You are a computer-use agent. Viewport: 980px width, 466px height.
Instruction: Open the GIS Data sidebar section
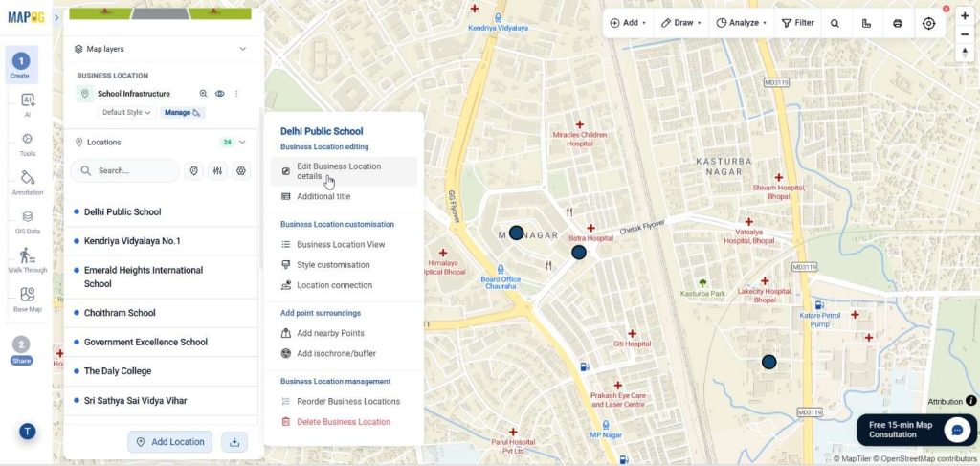point(28,222)
